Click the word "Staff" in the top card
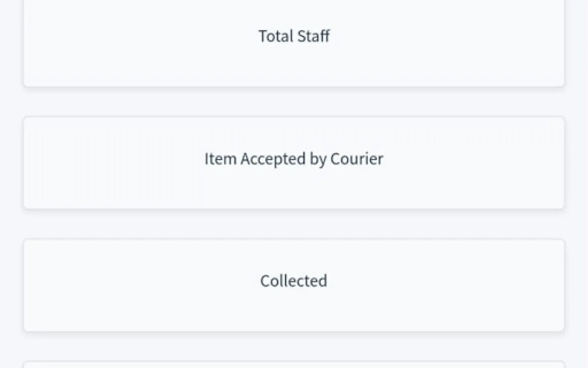Viewport: 588px width, 368px height. tap(313, 36)
